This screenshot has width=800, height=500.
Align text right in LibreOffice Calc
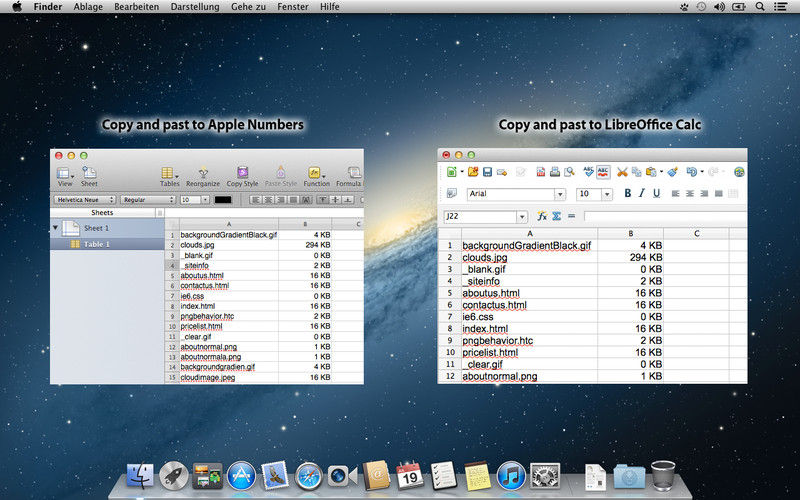tap(705, 193)
